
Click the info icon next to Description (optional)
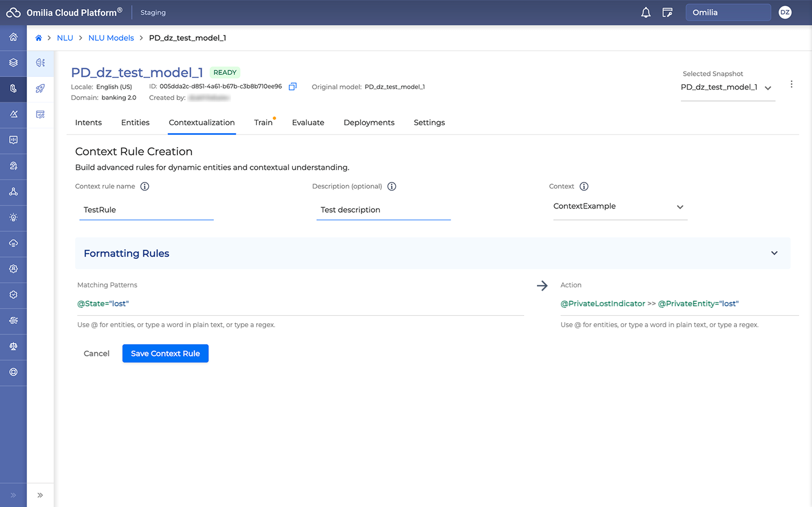(x=392, y=186)
